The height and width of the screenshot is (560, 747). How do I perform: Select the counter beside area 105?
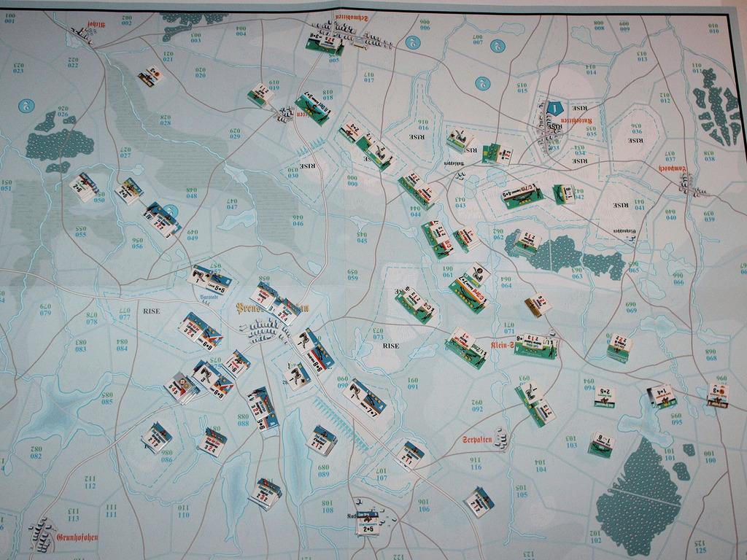[479, 502]
